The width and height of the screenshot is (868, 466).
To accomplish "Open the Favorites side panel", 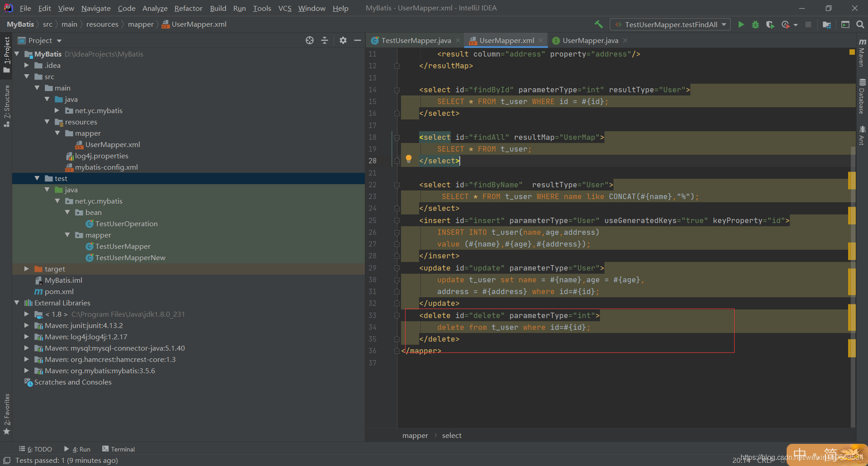I will pos(6,414).
